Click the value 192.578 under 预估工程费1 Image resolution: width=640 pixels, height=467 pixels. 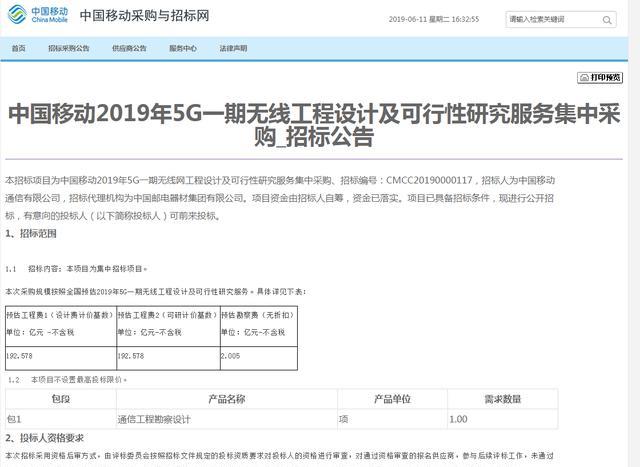click(19, 356)
